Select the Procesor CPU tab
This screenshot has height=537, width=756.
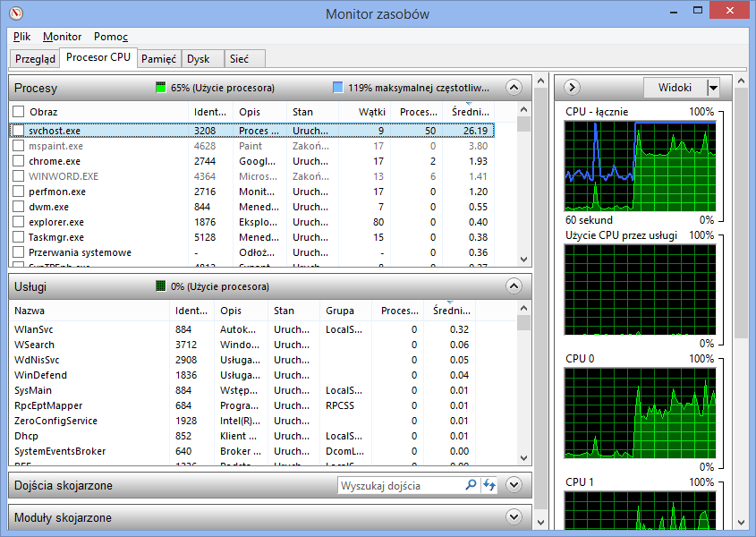pyautogui.click(x=98, y=57)
